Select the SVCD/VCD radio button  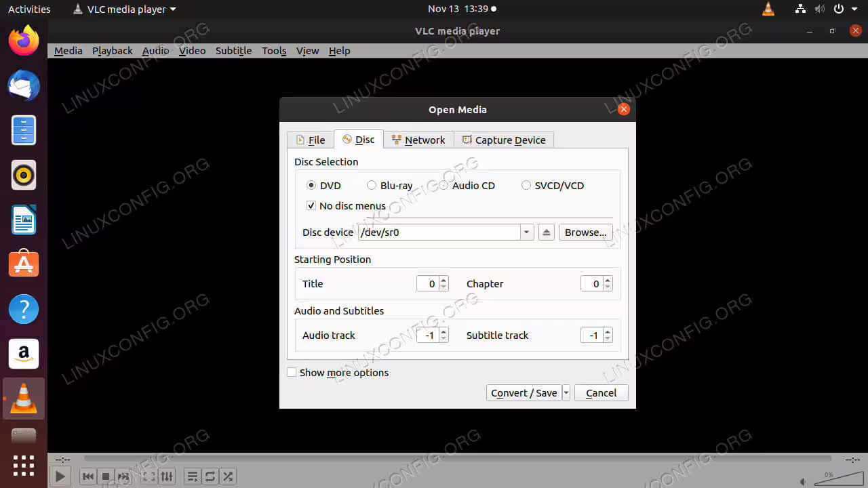(x=526, y=185)
